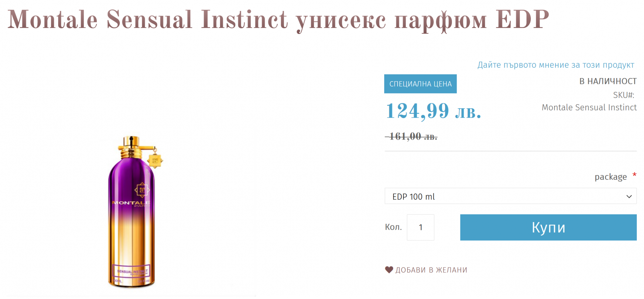The width and height of the screenshot is (644, 299).
Task: Focus the quantity input field showing 1
Action: point(420,227)
